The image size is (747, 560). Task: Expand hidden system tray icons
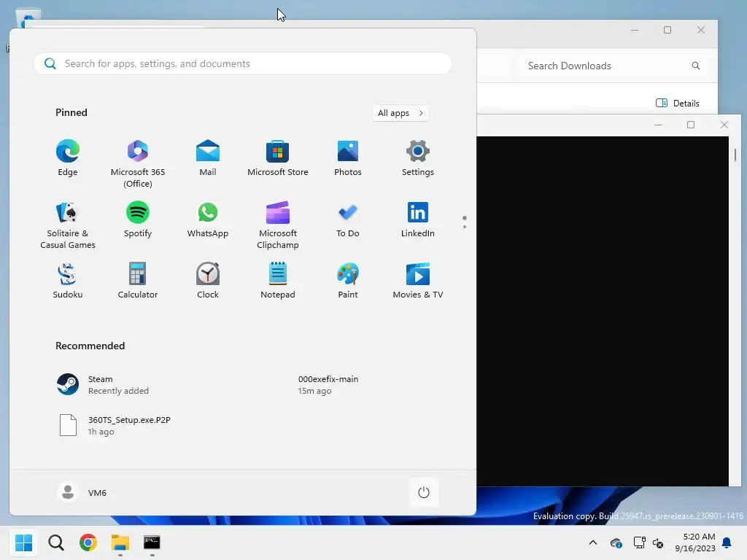point(593,542)
